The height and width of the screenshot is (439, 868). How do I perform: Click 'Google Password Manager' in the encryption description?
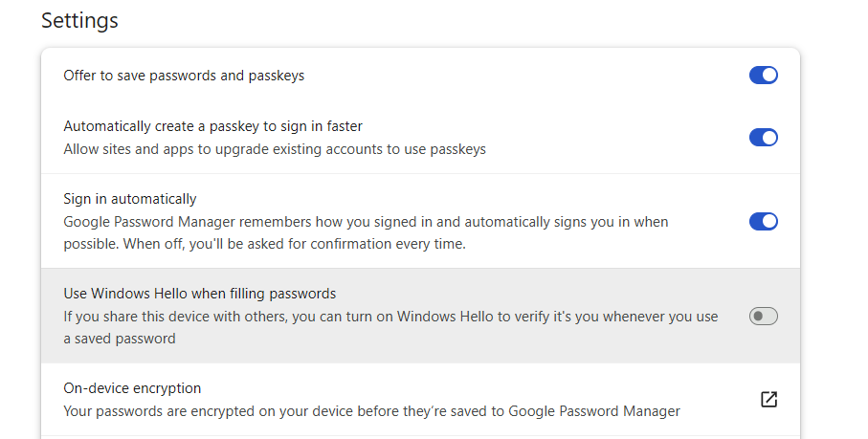(594, 411)
